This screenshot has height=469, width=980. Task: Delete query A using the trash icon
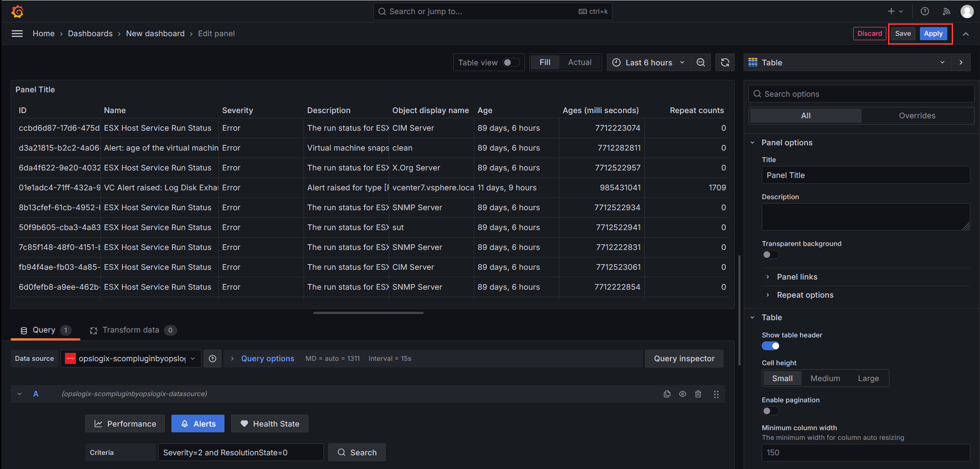click(698, 394)
